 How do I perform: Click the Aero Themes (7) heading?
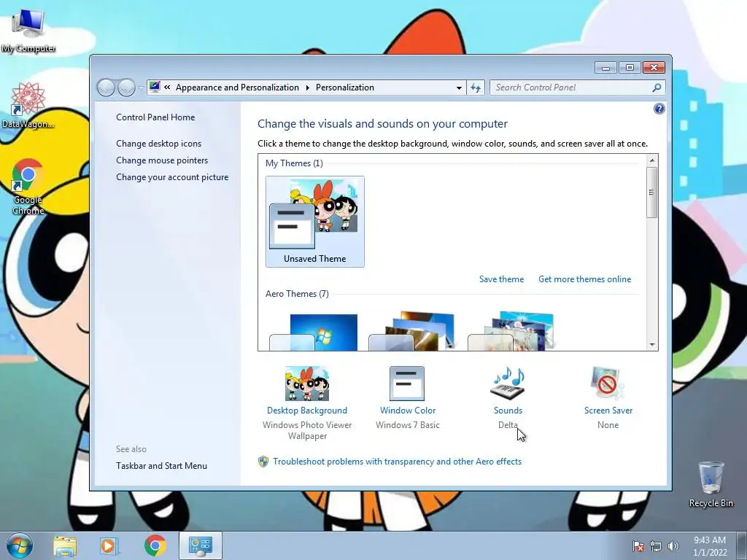pos(298,294)
